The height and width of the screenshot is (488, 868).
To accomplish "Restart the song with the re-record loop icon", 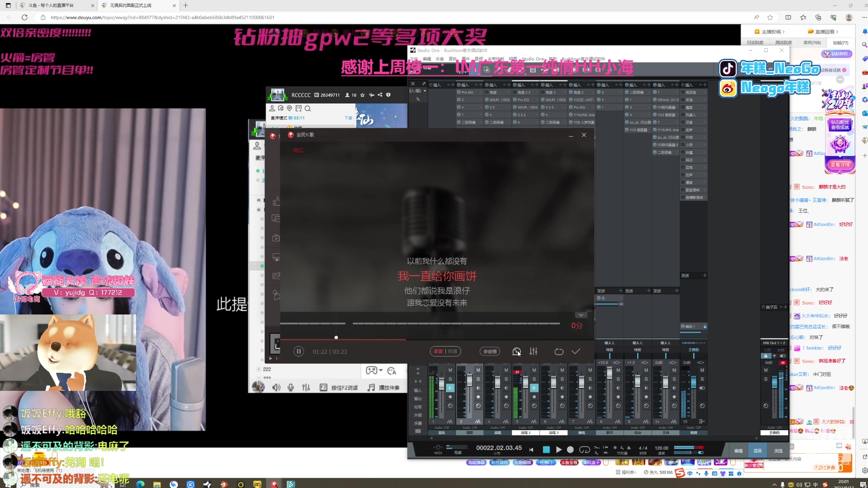I will click(x=559, y=352).
